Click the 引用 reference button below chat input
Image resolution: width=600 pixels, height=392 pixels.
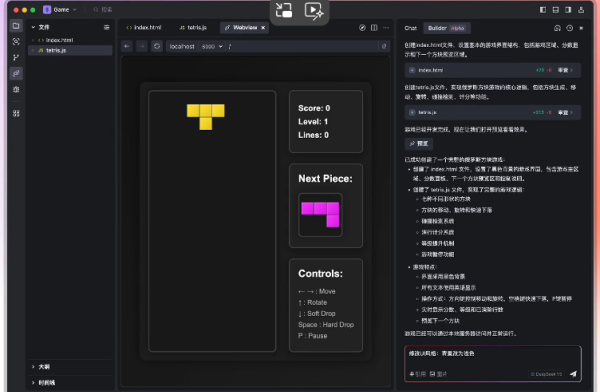(417, 374)
